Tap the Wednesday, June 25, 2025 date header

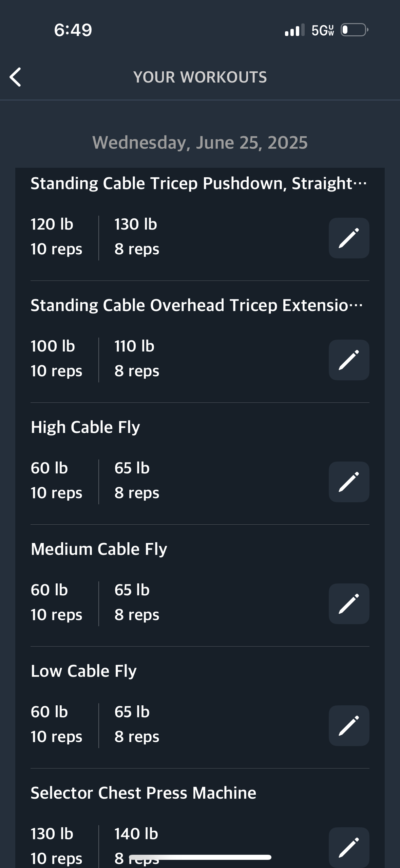[x=200, y=143]
